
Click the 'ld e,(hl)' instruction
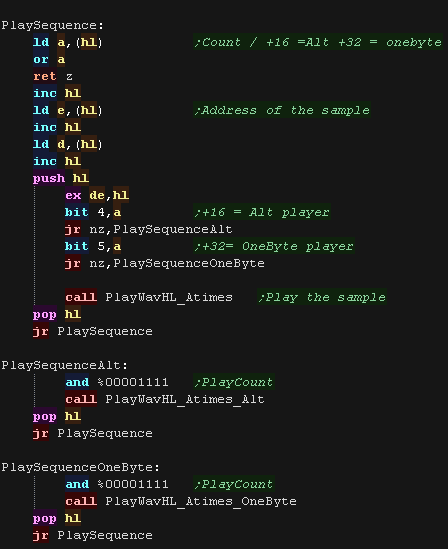tap(68, 110)
